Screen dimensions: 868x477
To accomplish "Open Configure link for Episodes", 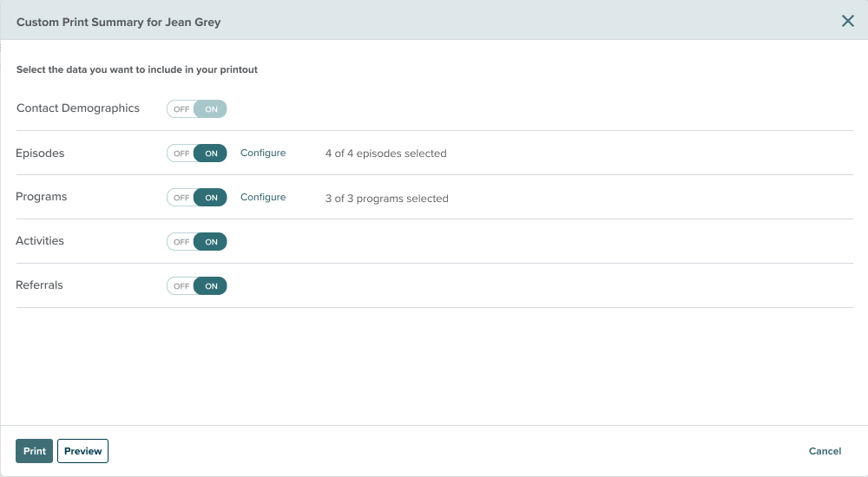I will coord(263,153).
